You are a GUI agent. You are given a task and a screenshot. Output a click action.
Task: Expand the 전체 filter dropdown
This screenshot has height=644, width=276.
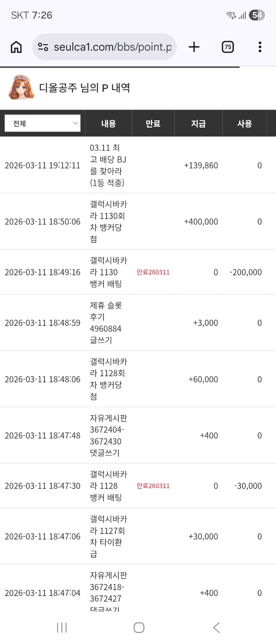[42, 123]
